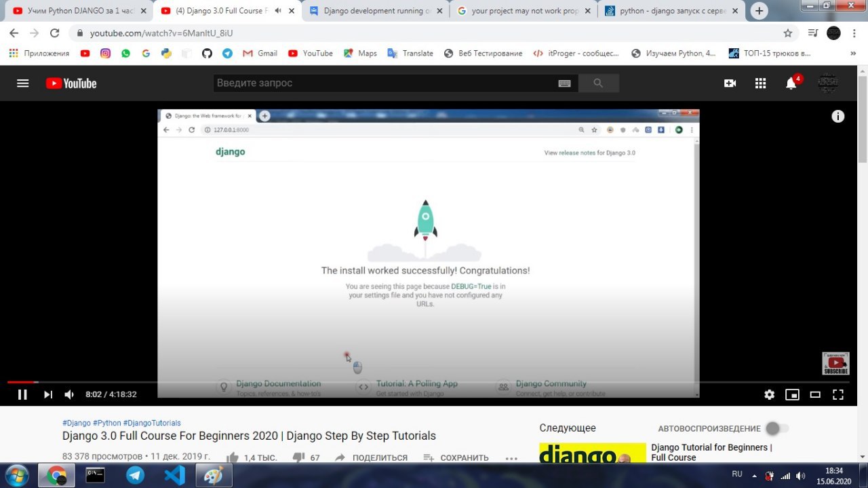Open the Maps bookmark
This screenshot has height=488, width=868.
(x=360, y=53)
